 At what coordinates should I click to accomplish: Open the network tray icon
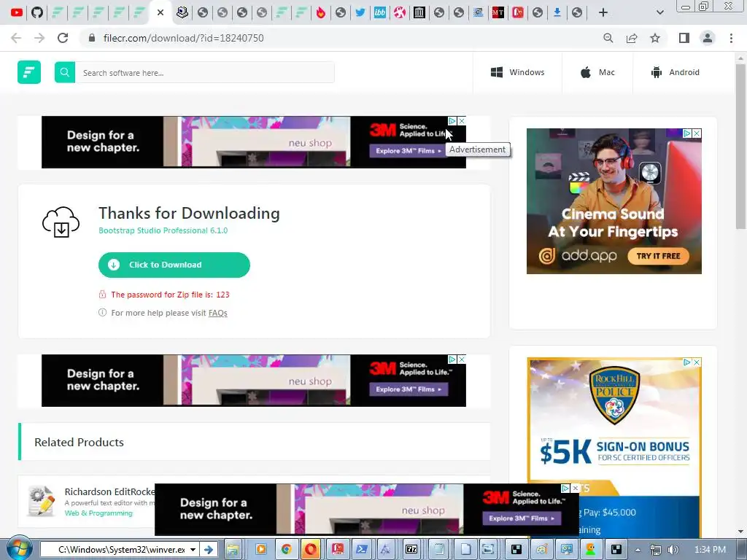(656, 550)
